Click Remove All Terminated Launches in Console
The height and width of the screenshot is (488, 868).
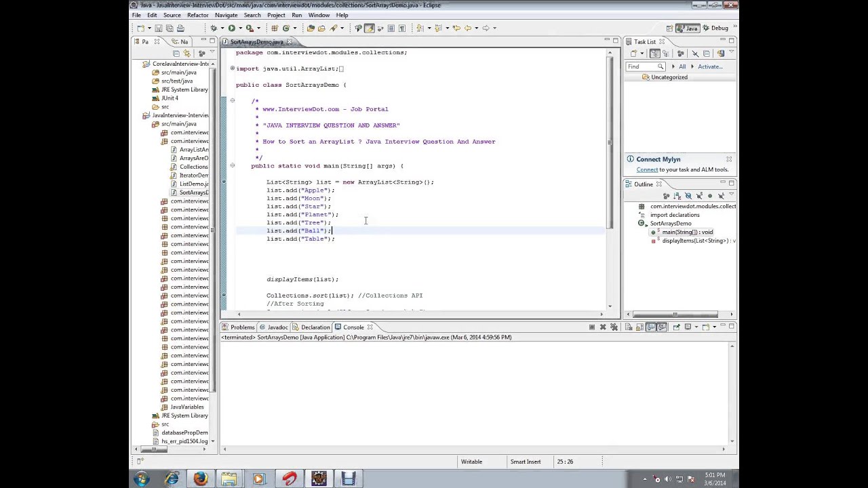click(614, 327)
